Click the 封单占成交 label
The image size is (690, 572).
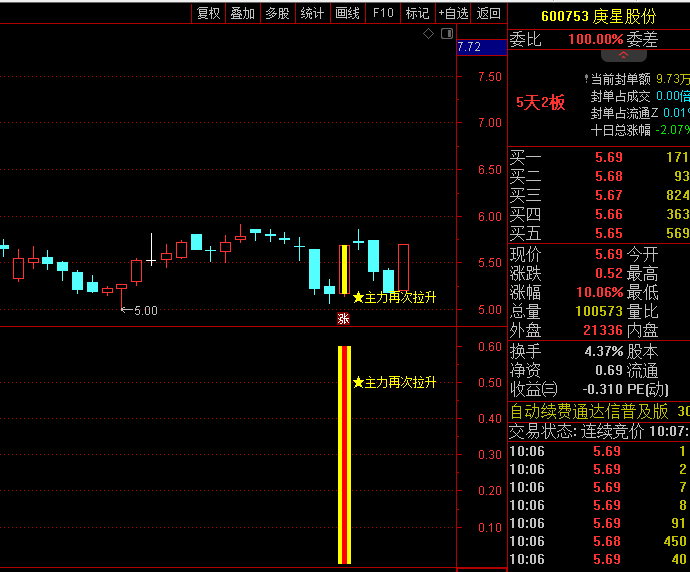[620, 96]
